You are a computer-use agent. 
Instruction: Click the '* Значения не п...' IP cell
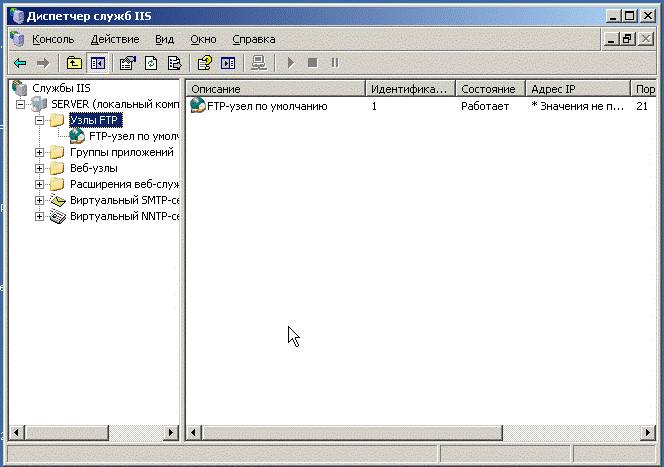(578, 106)
